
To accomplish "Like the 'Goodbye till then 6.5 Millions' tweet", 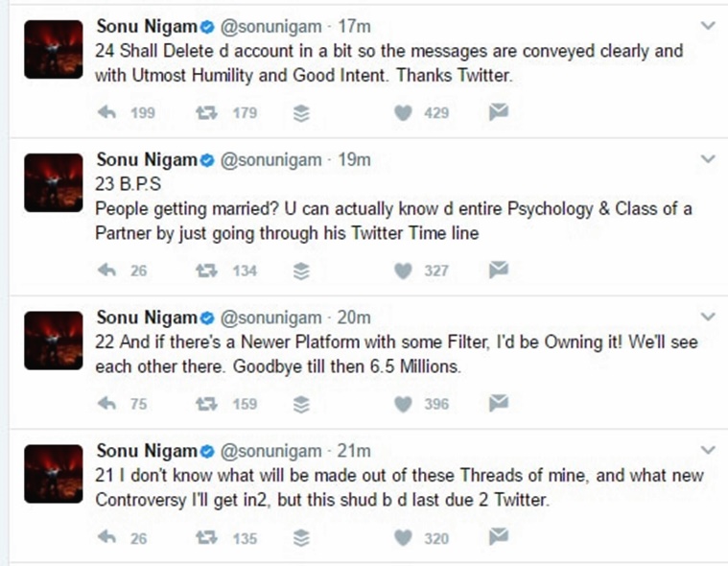I will pos(403,405).
